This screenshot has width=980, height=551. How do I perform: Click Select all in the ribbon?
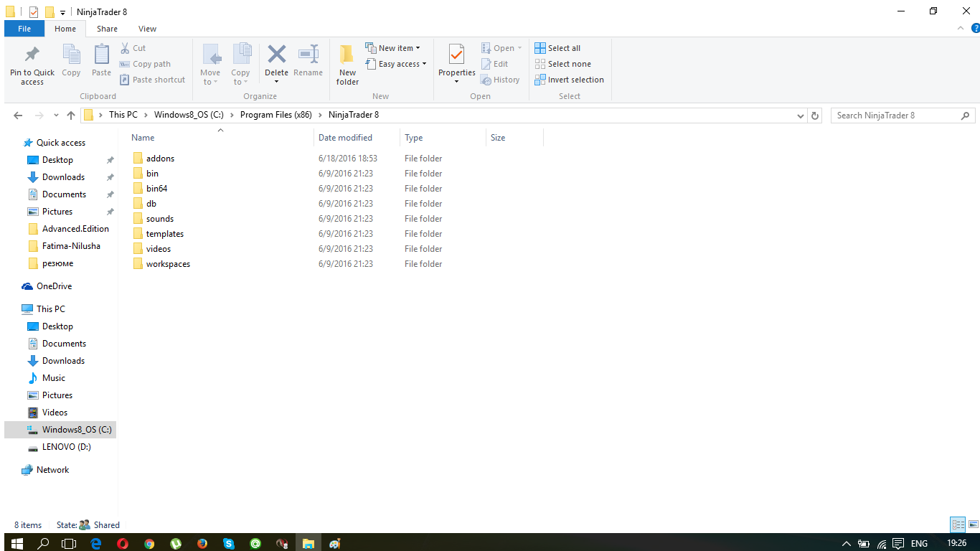coord(557,48)
